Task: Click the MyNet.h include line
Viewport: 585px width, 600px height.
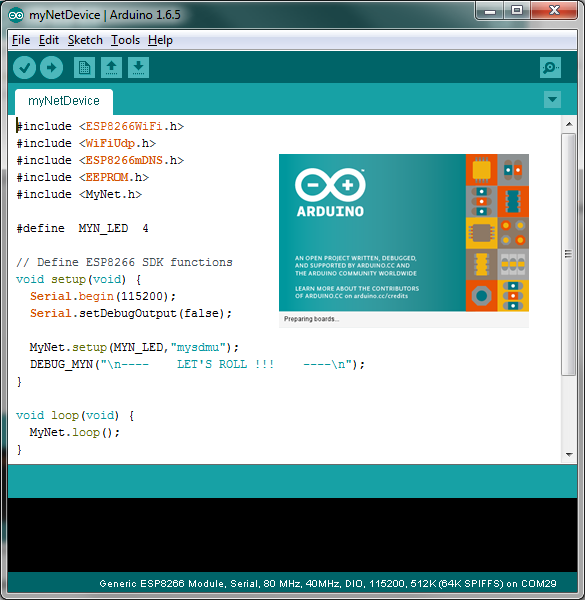Action: (79, 194)
